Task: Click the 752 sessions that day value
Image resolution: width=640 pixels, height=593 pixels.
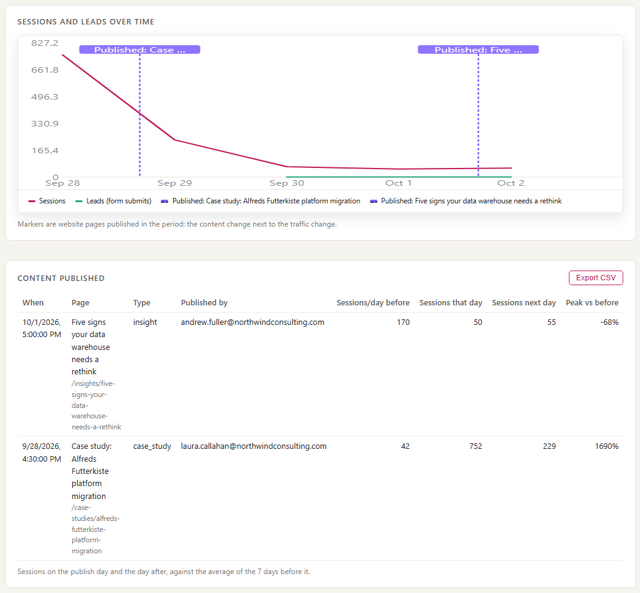Action: [x=476, y=446]
